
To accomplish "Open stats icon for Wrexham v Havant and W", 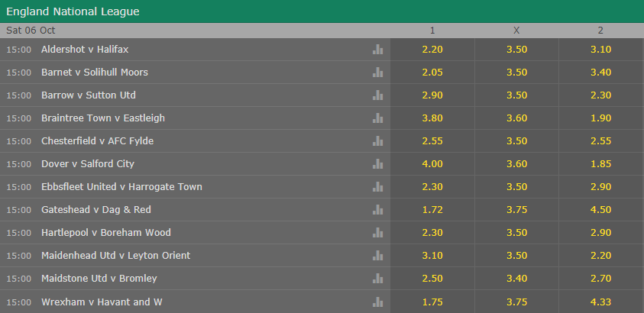I will click(x=377, y=302).
